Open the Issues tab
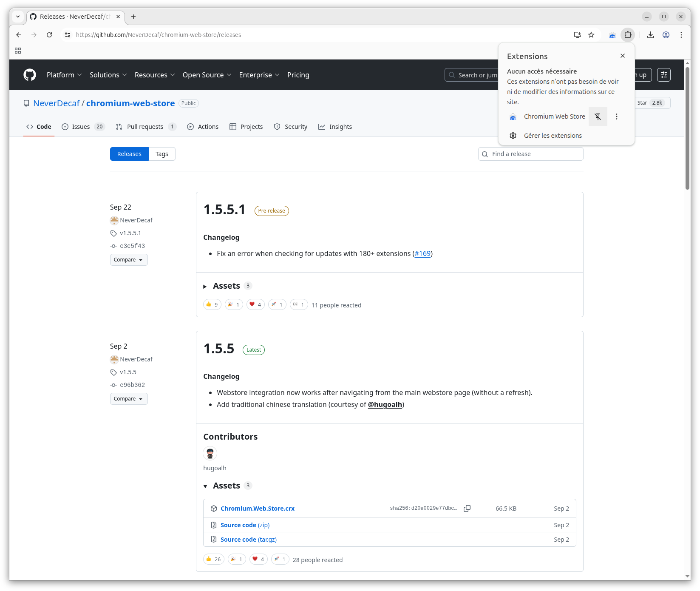 pyautogui.click(x=81, y=127)
